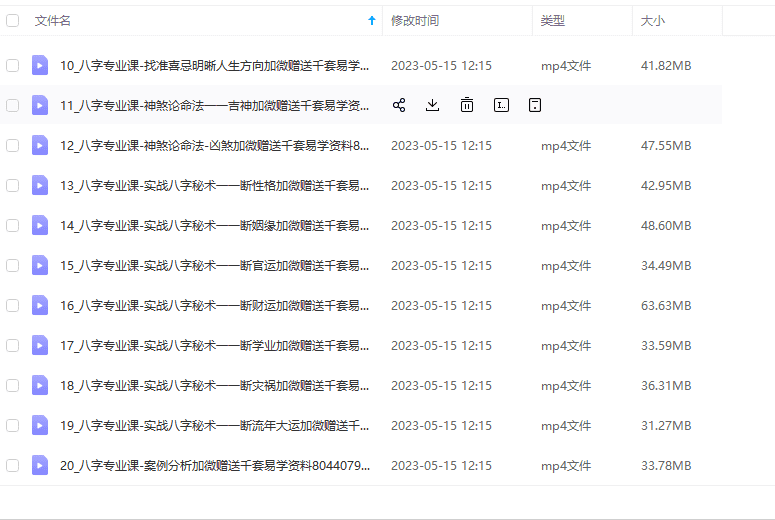Select checkbox for file 15 断官运

pos(13,265)
